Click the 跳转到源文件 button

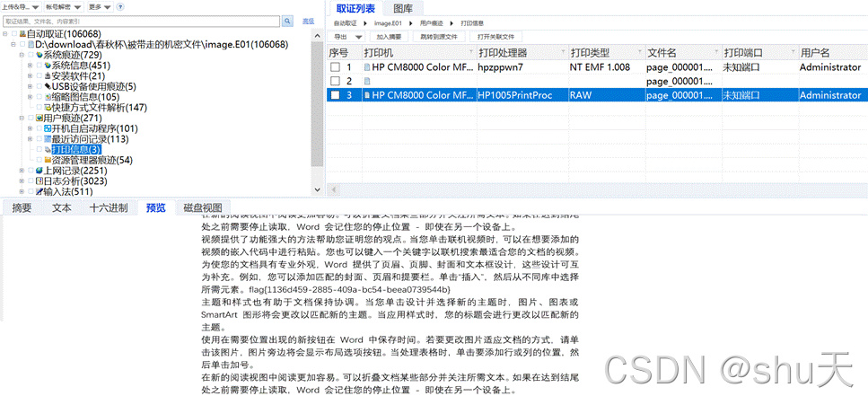[x=438, y=37]
